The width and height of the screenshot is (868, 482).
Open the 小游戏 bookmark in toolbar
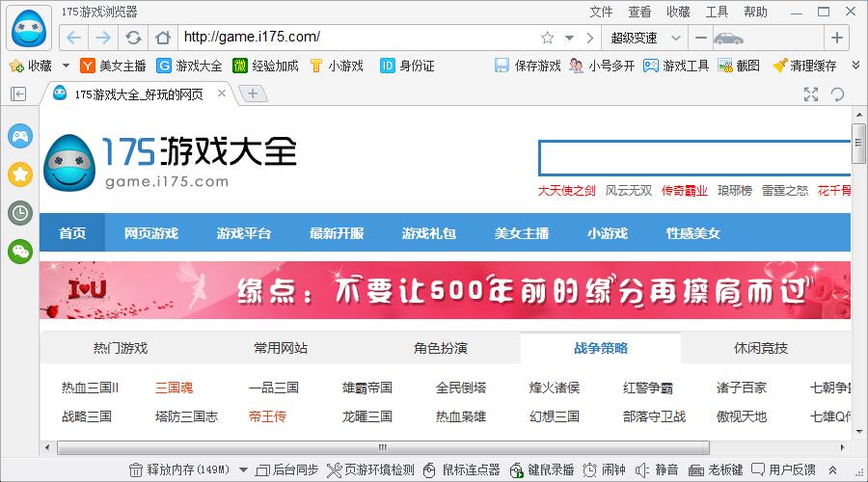337,66
